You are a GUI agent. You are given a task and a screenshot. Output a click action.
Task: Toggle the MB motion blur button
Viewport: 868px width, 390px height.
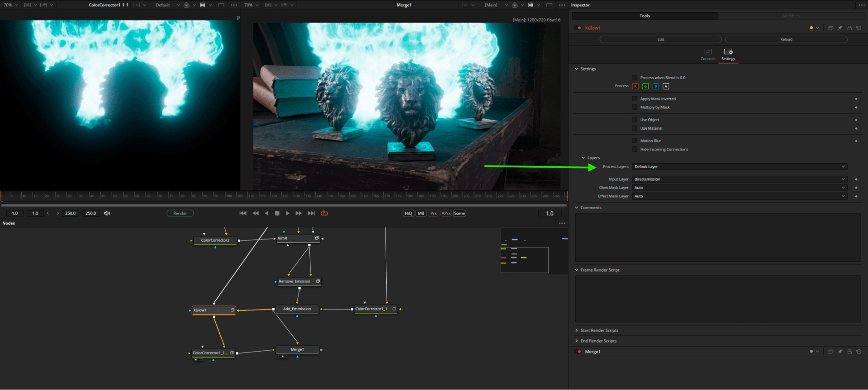click(421, 213)
